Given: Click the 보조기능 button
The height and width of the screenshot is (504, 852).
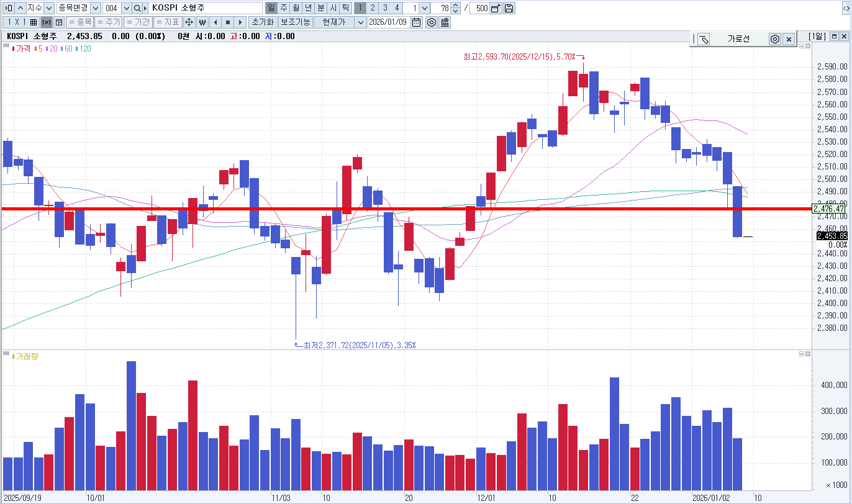Looking at the screenshot, I should pos(295,22).
